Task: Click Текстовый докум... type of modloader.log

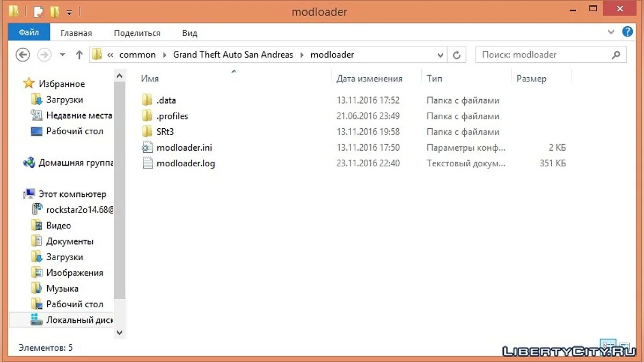Action: 466,163
